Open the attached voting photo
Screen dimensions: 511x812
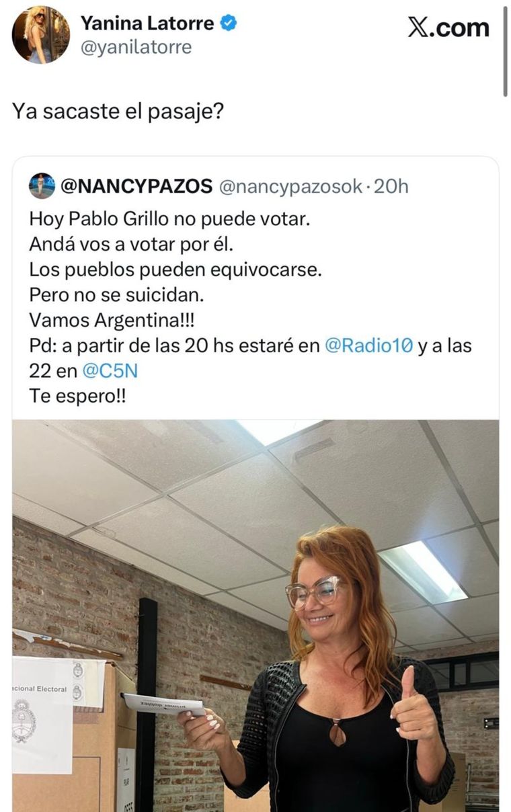pos(255,616)
